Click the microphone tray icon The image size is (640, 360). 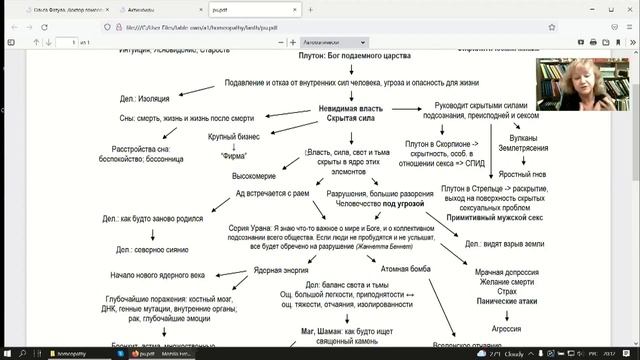point(540,353)
